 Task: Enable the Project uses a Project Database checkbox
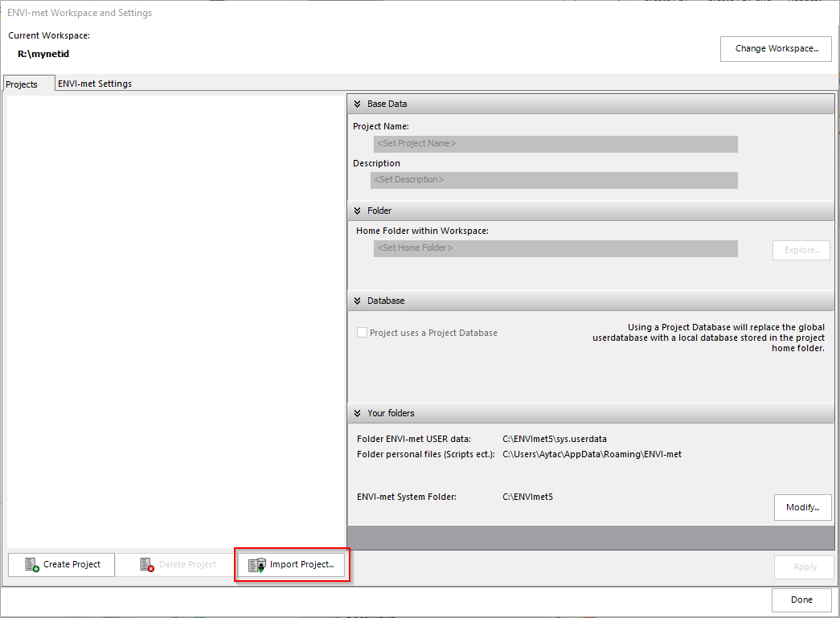tap(362, 332)
